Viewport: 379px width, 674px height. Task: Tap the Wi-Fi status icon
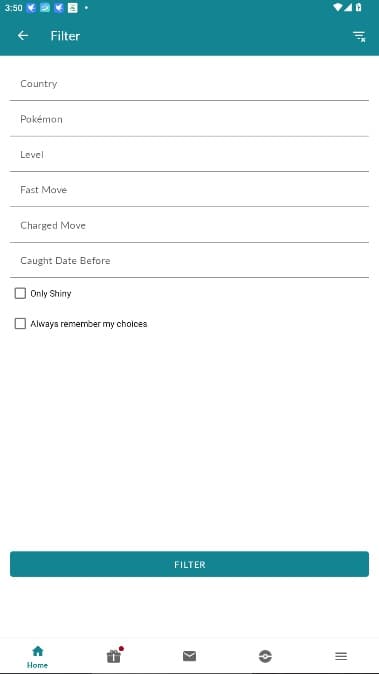pos(338,7)
